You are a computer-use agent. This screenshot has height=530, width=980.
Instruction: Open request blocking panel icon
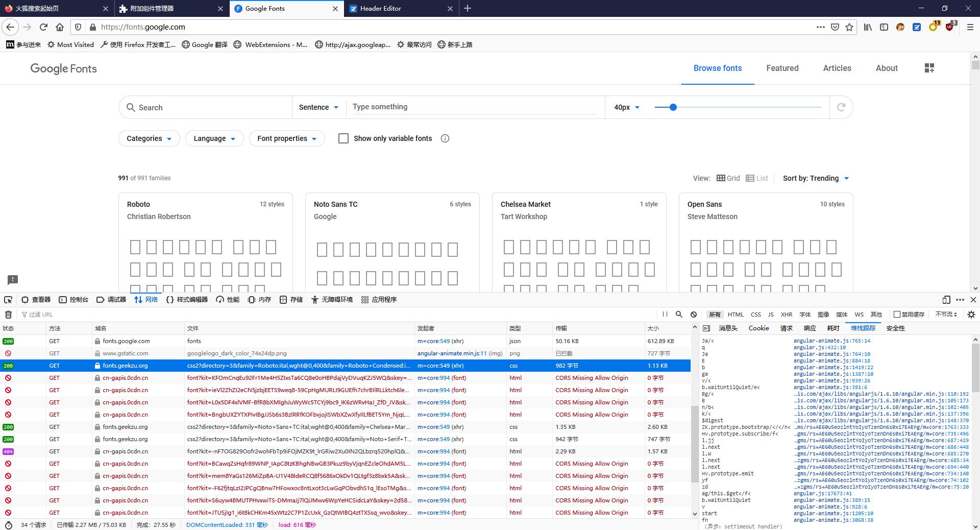[x=694, y=315]
